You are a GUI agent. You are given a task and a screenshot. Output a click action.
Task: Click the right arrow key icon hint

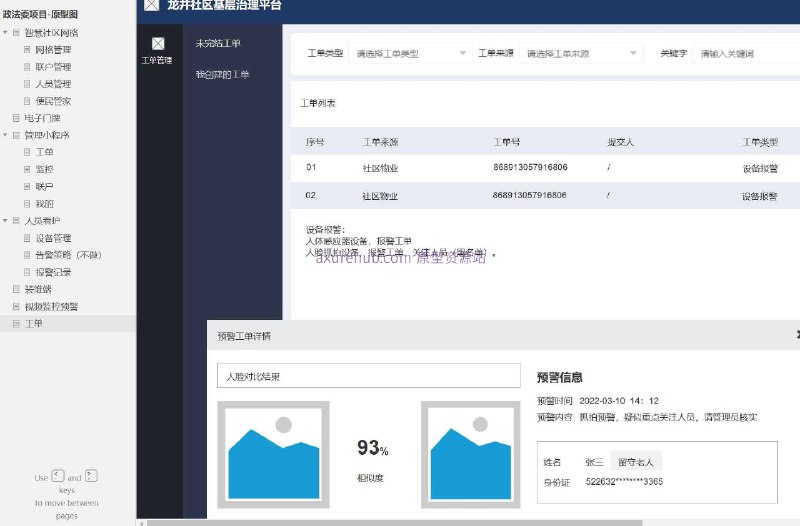[91, 476]
